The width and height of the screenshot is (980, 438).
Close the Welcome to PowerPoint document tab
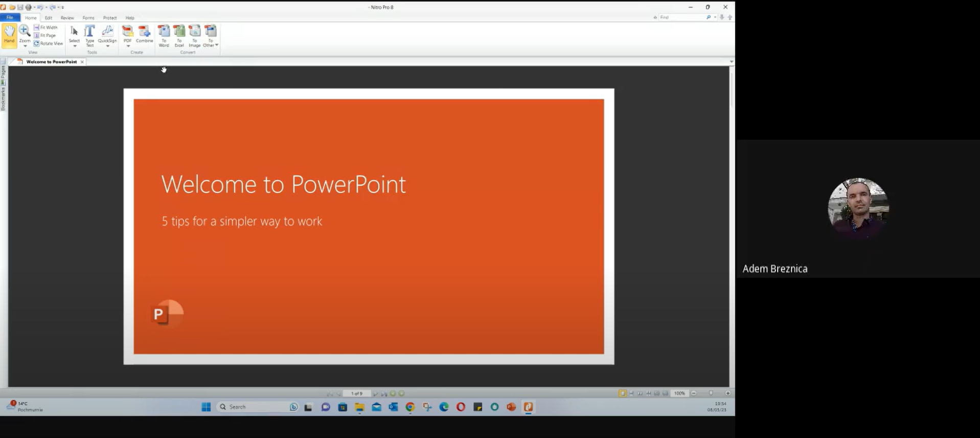pyautogui.click(x=82, y=62)
